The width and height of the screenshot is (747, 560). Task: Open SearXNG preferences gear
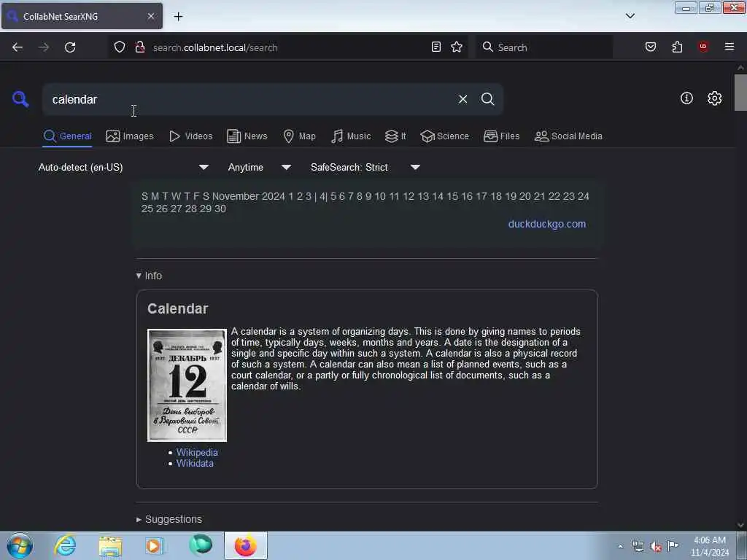(x=714, y=98)
